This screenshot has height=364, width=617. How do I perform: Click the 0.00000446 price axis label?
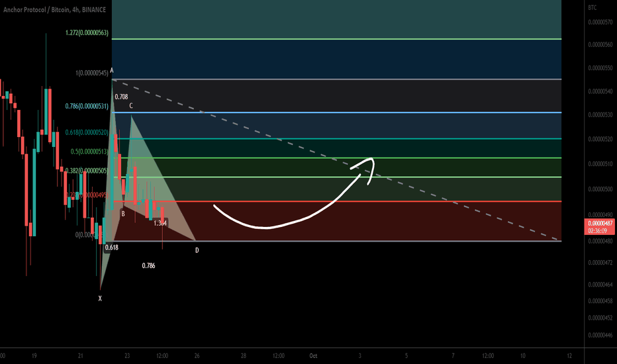click(x=600, y=336)
